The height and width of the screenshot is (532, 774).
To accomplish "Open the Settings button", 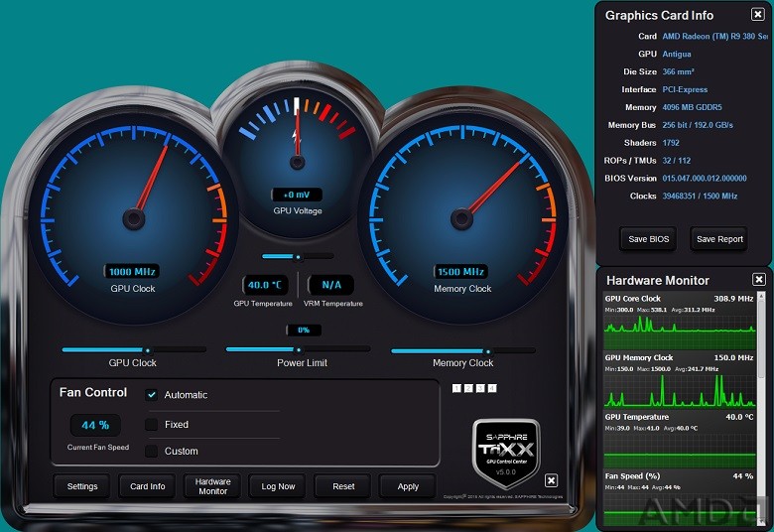I will click(x=82, y=486).
